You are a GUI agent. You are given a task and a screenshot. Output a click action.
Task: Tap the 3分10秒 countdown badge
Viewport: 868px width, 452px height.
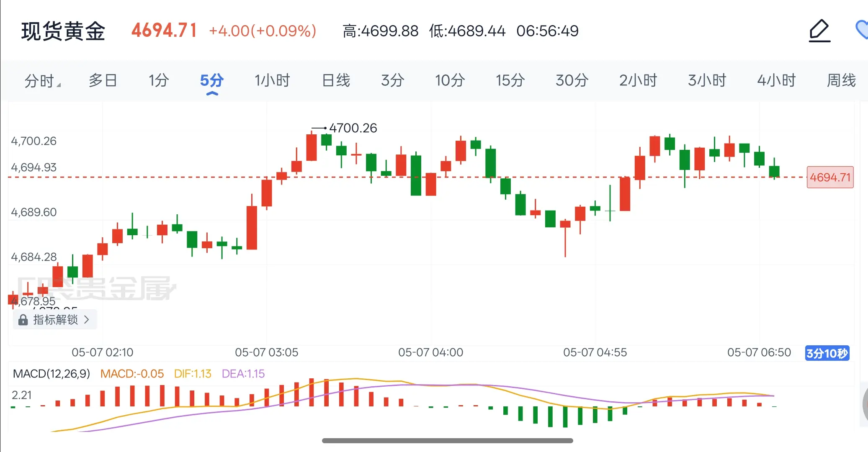[x=827, y=353]
